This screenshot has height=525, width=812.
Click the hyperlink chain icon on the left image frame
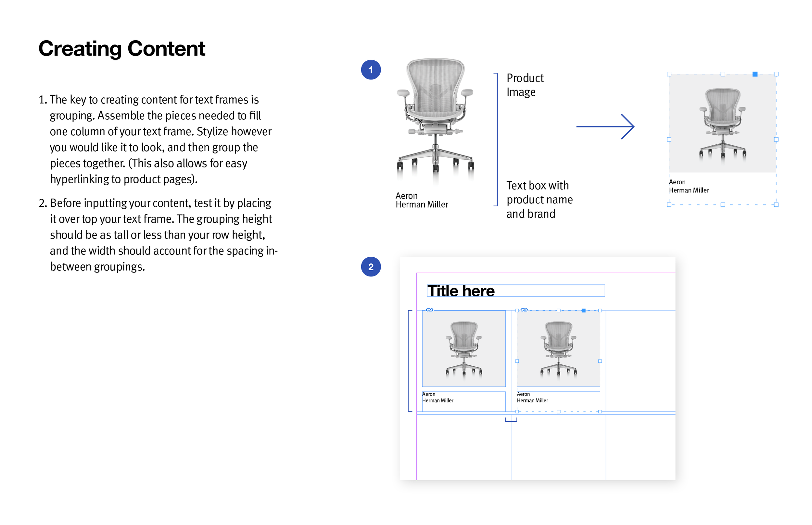coord(431,310)
